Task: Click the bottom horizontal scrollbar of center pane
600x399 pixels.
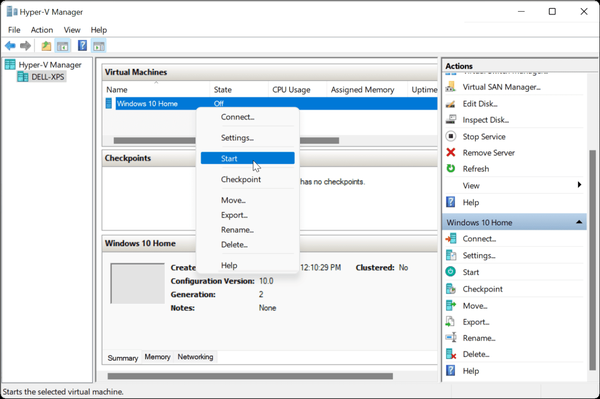Action: tap(250, 376)
